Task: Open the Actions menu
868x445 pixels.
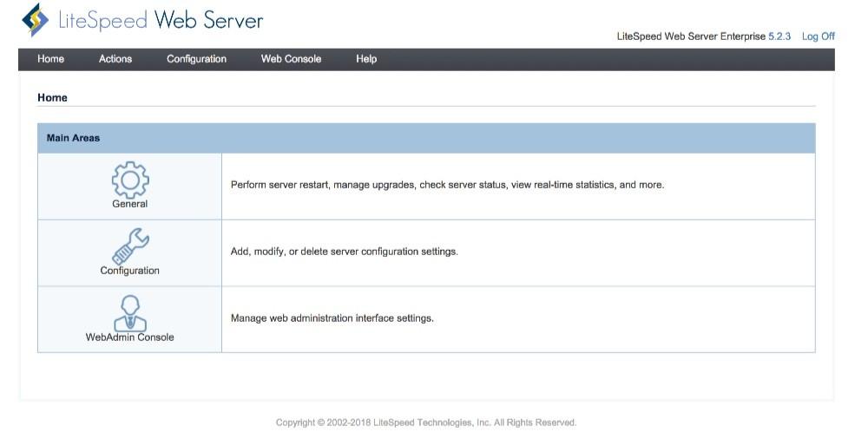Action: [115, 59]
